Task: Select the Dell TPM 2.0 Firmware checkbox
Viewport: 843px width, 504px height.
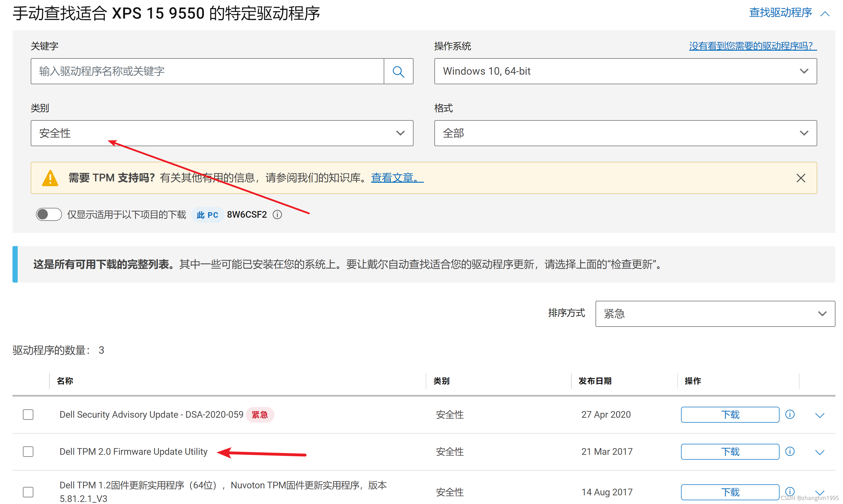Action: (28, 451)
